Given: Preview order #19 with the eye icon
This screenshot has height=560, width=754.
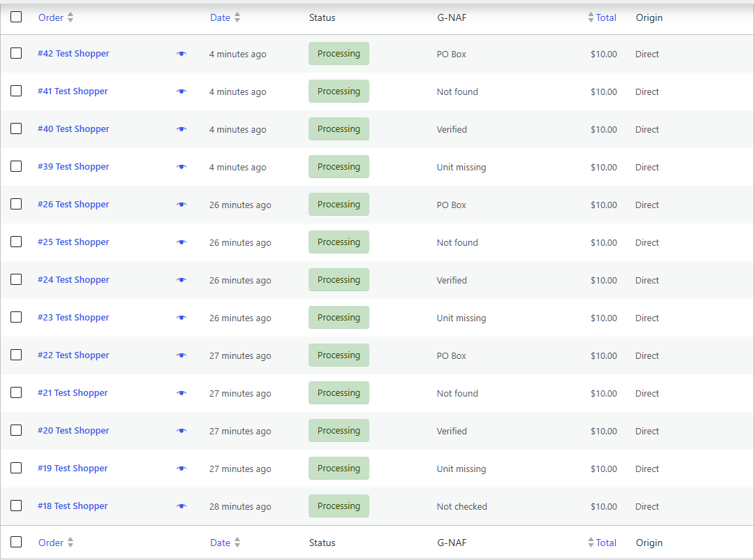Looking at the screenshot, I should pyautogui.click(x=182, y=468).
